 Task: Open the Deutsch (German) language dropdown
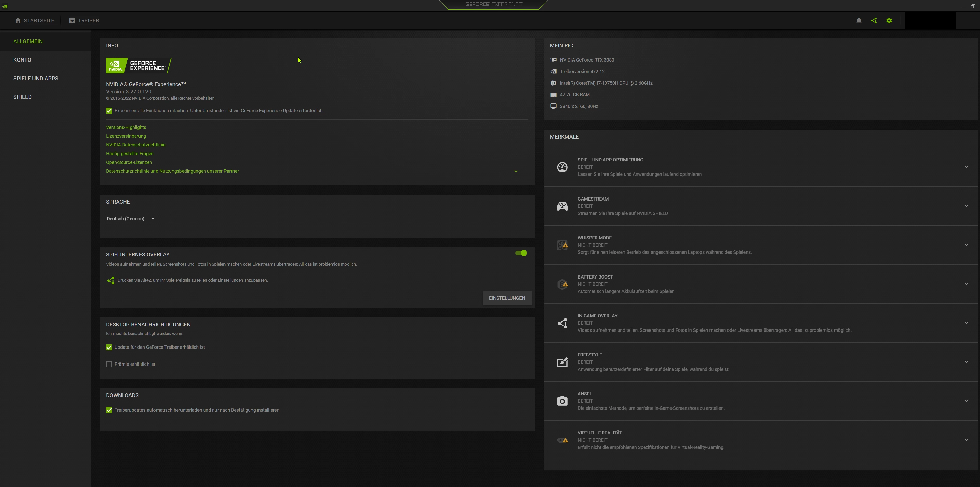(131, 218)
